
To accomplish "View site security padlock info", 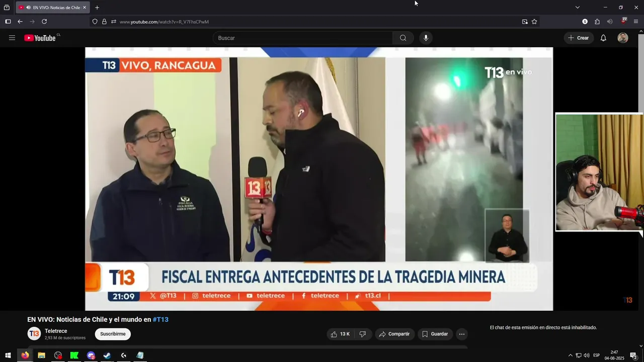I will tap(104, 22).
